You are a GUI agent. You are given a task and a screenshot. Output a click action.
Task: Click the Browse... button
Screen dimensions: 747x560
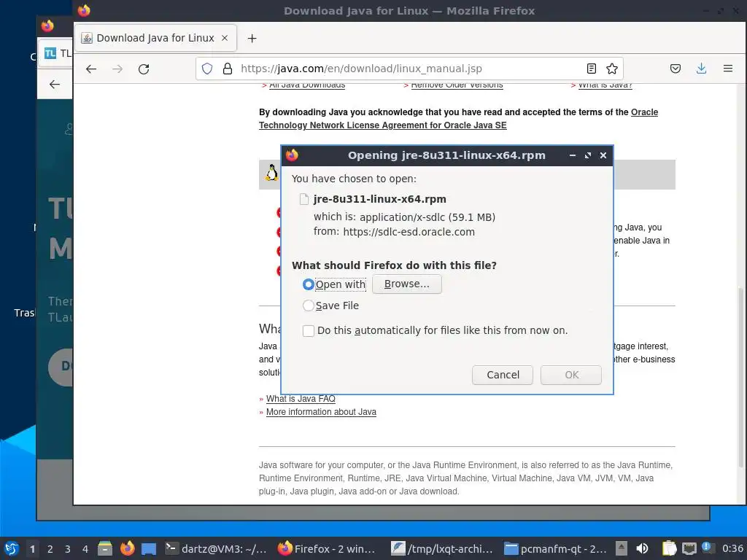pyautogui.click(x=407, y=284)
